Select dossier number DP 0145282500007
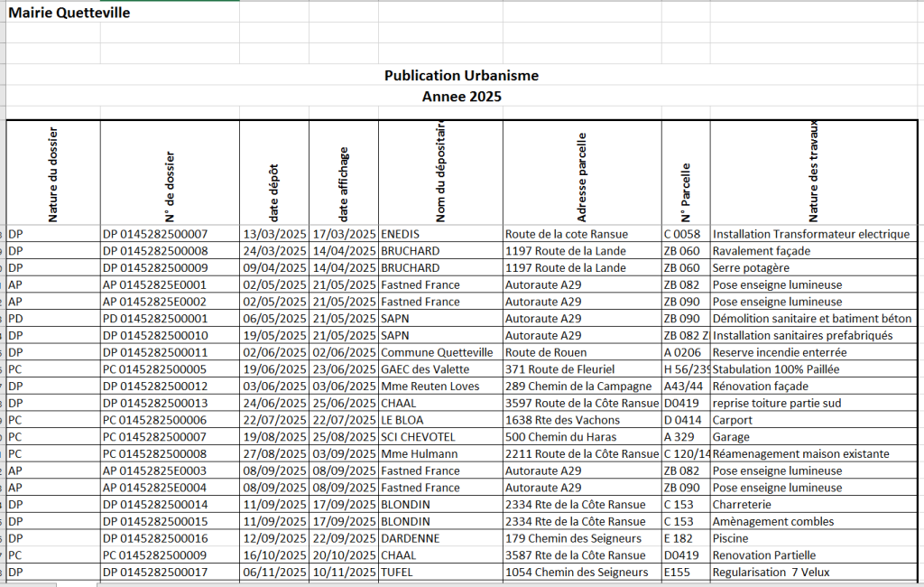924x587 pixels. click(x=155, y=234)
